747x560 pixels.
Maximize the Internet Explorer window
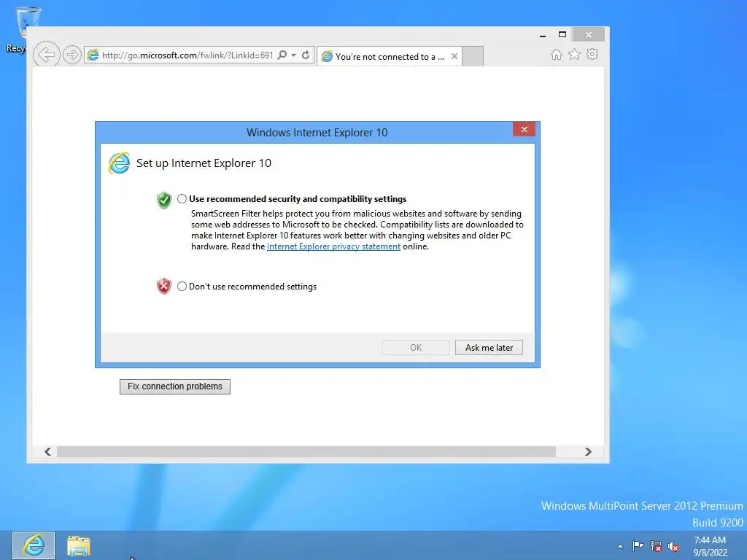click(x=562, y=35)
